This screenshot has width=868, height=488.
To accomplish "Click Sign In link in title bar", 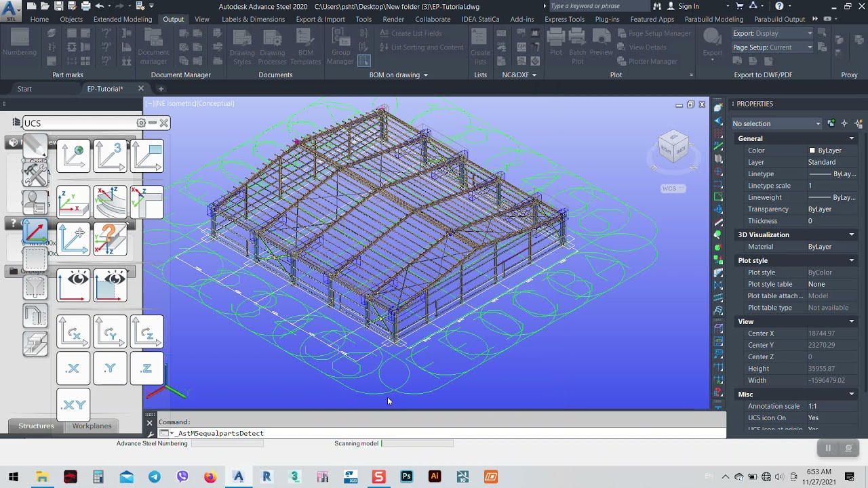I will [x=688, y=6].
